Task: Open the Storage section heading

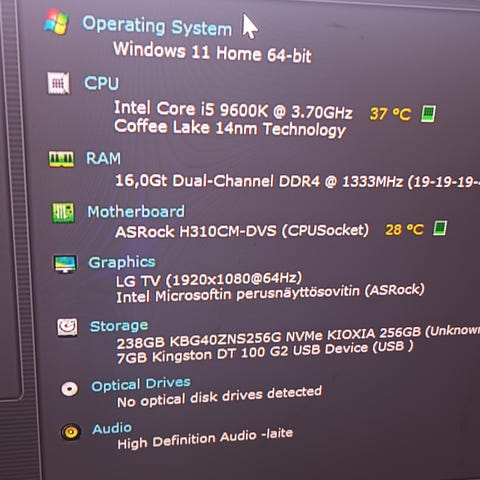Action: 119,326
